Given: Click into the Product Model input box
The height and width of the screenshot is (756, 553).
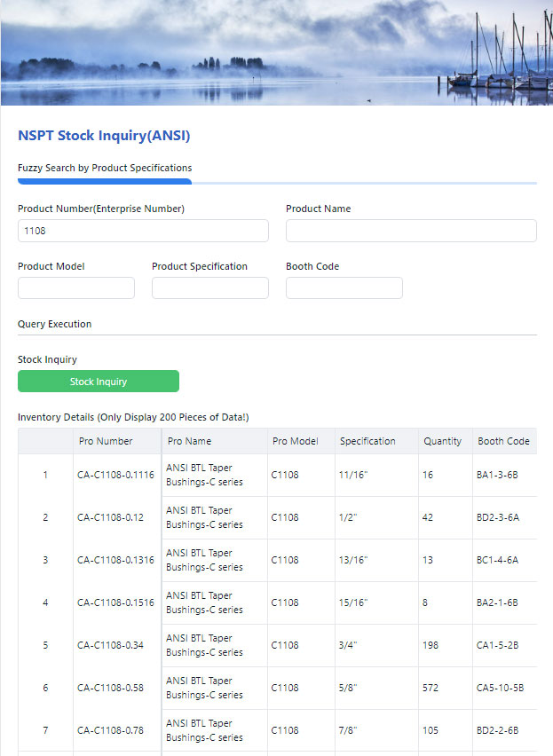Looking at the screenshot, I should click(x=76, y=288).
